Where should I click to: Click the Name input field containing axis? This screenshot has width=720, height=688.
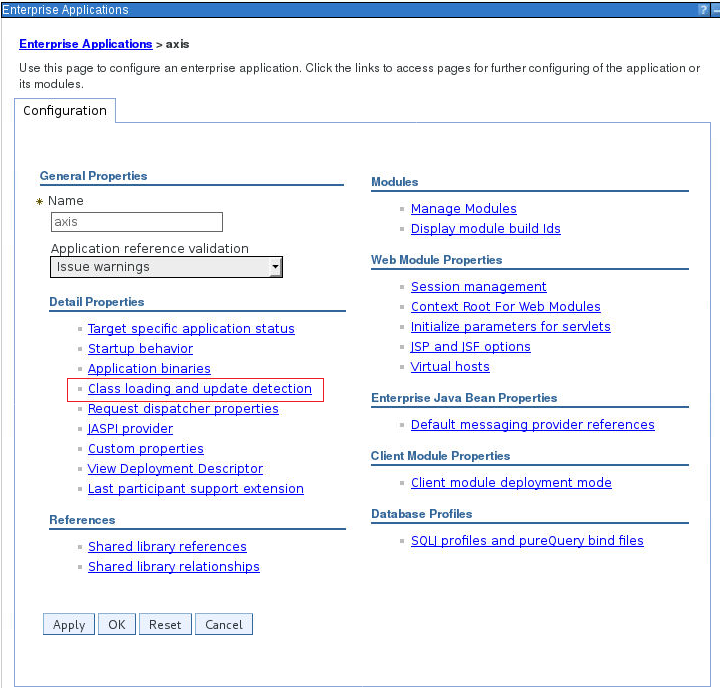[x=137, y=222]
